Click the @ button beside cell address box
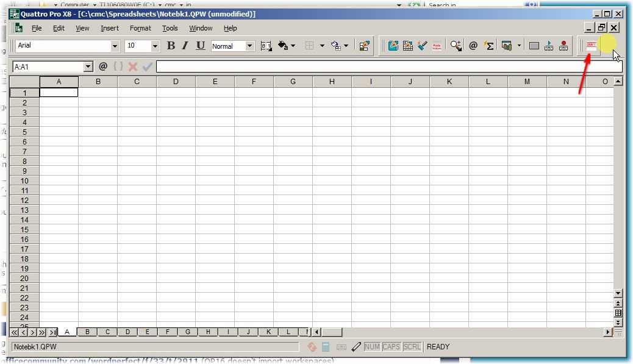Image resolution: width=633 pixels, height=364 pixels. tap(103, 66)
